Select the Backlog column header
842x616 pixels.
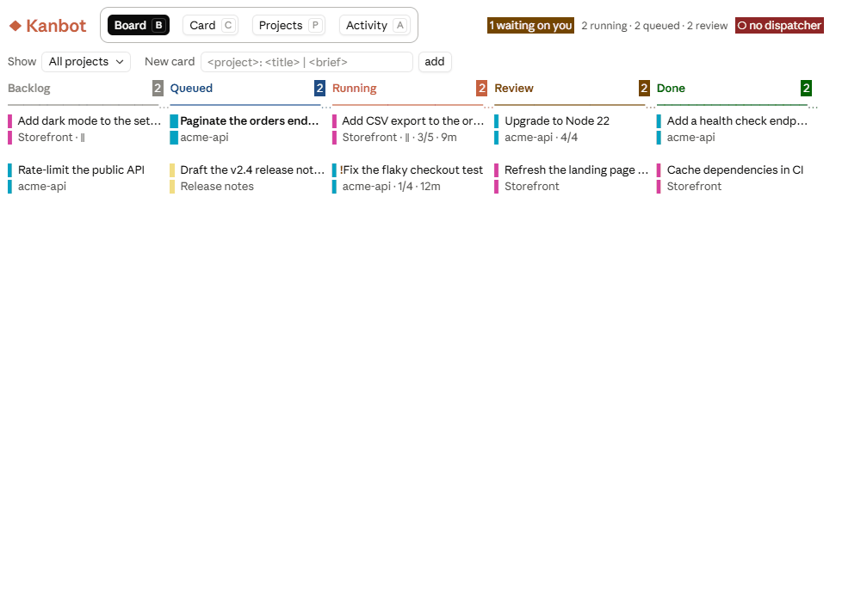pos(29,88)
